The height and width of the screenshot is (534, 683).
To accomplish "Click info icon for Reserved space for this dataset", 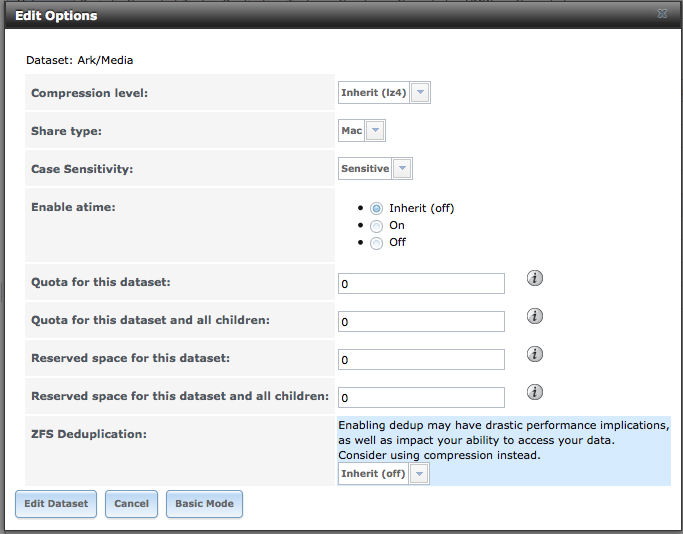I will [x=535, y=354].
